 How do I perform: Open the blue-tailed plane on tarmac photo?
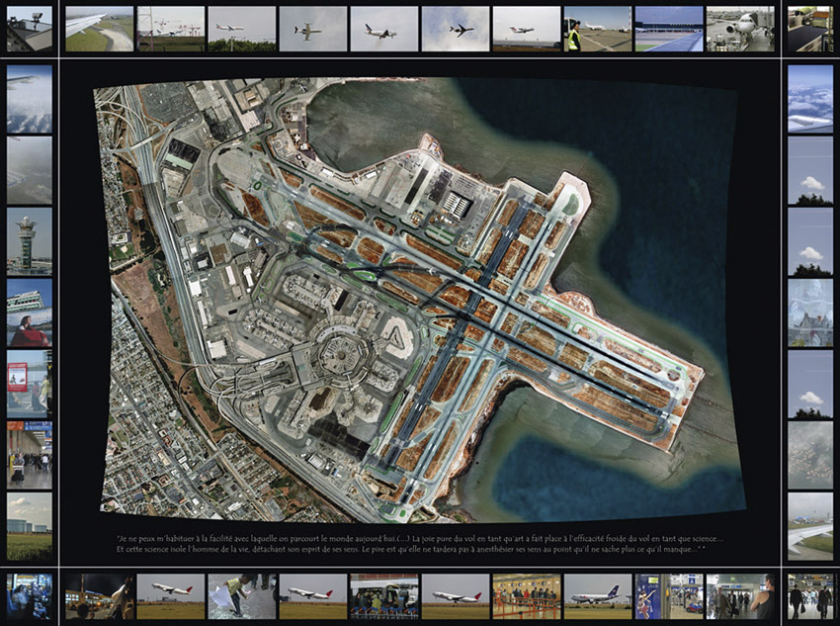597,596
